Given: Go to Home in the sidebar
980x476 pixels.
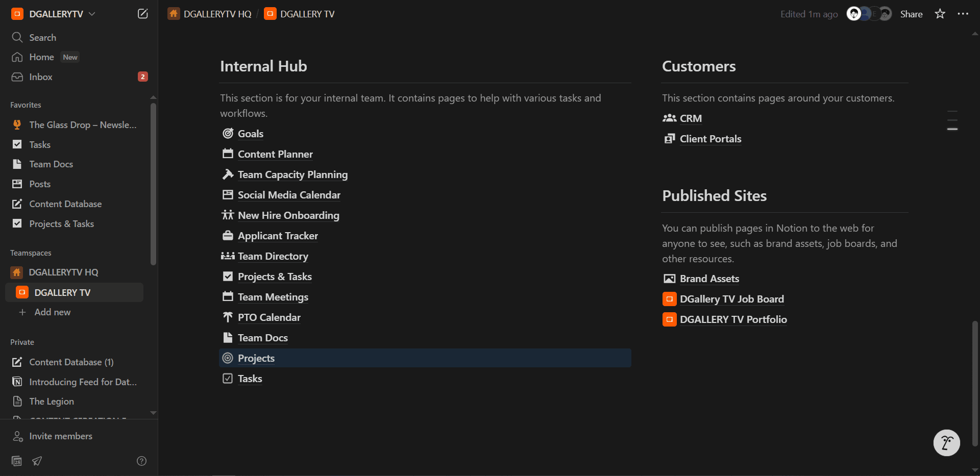Looking at the screenshot, I should click(41, 57).
